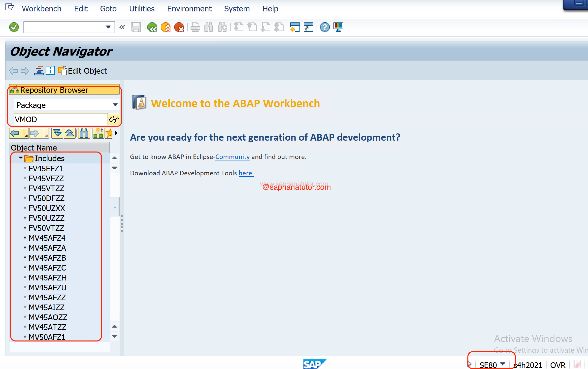Image resolution: width=588 pixels, height=369 pixels.
Task: Open the Help menu
Action: click(x=270, y=9)
